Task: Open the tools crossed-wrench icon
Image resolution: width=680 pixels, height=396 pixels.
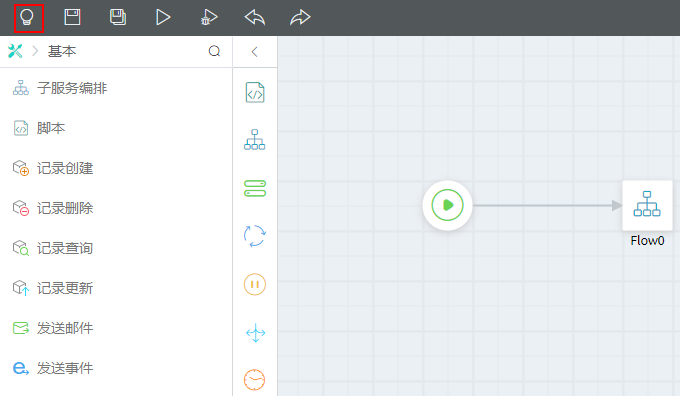Action: 15,51
